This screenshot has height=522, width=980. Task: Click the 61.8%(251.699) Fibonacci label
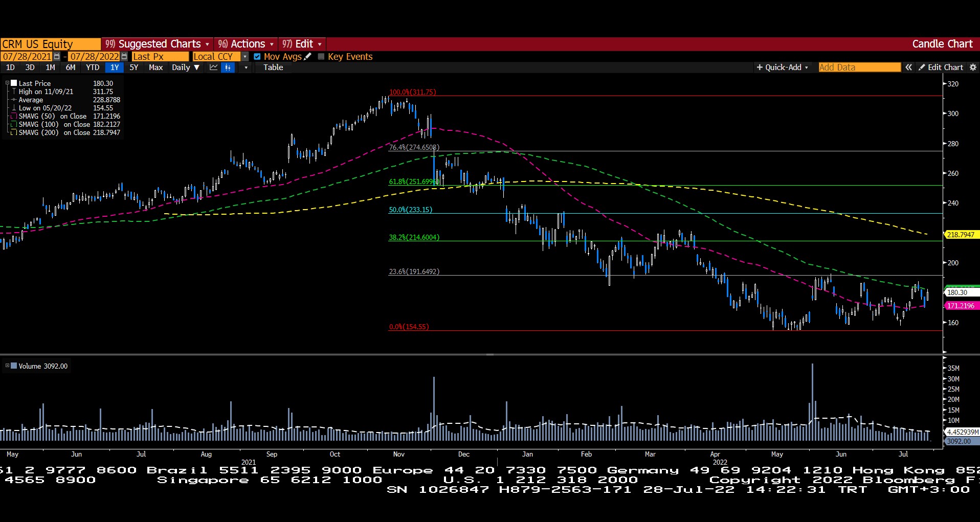pyautogui.click(x=414, y=181)
